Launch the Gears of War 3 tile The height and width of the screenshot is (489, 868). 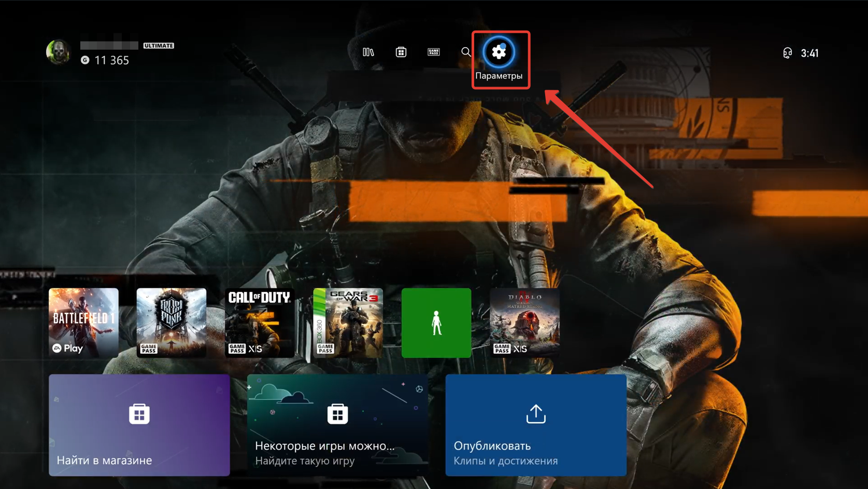coord(348,323)
